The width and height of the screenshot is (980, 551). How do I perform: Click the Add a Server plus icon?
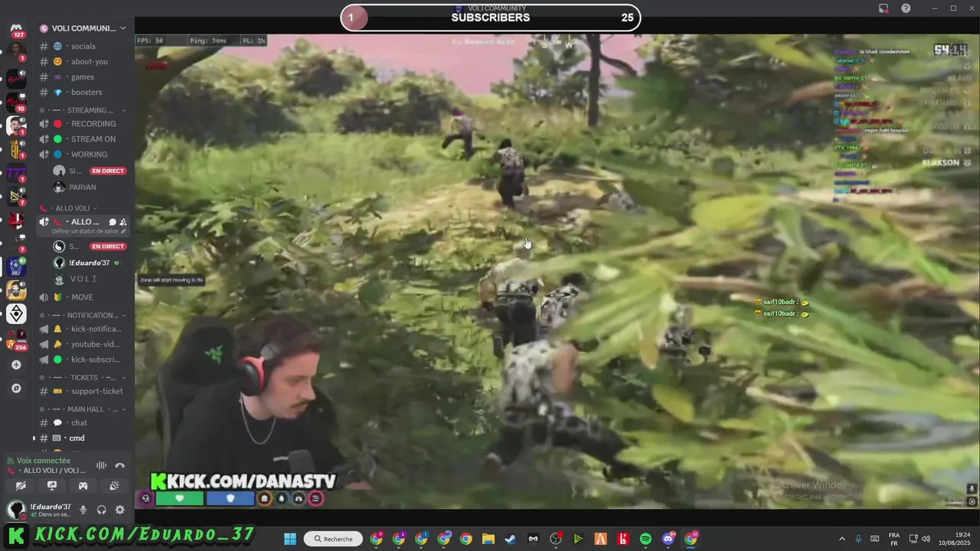point(16,365)
